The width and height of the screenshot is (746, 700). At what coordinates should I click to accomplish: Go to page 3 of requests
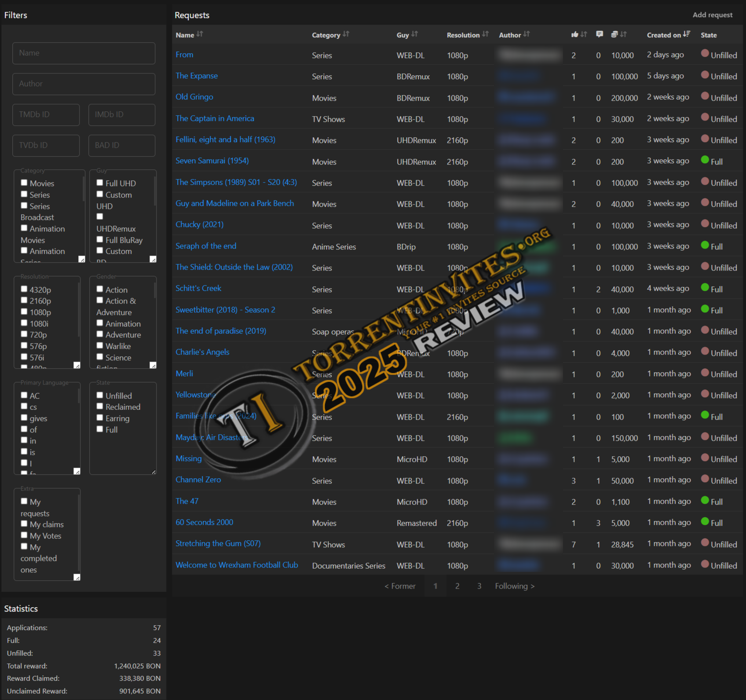pos(479,586)
